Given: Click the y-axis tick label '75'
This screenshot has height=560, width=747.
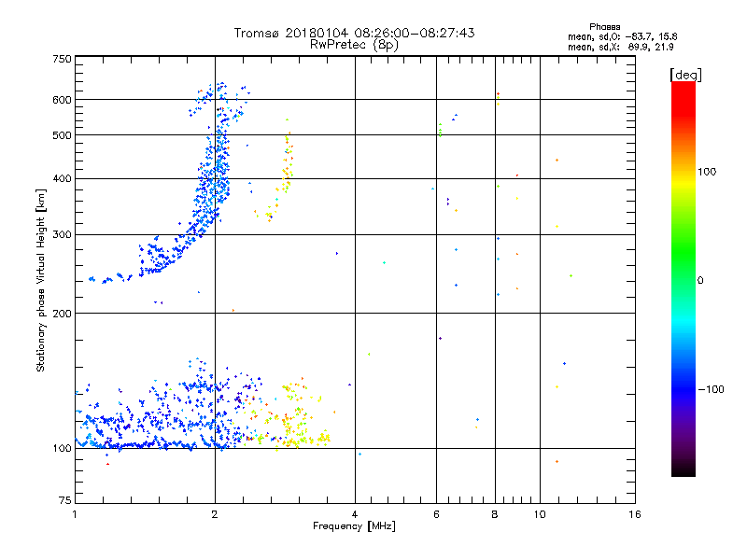Looking at the screenshot, I should (x=65, y=500).
